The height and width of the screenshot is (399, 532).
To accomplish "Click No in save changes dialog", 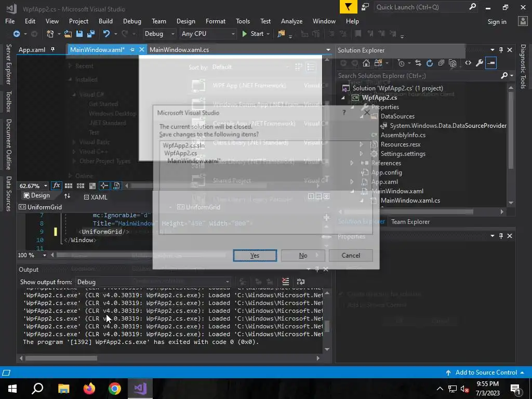I will [x=303, y=256].
